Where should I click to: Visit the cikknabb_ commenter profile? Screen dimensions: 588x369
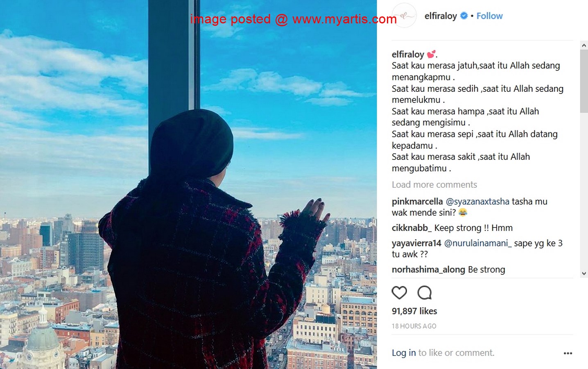[x=412, y=228]
